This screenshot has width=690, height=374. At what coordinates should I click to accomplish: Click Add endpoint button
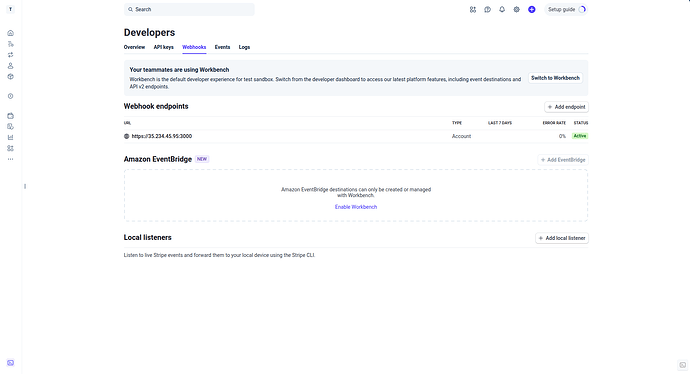pos(566,107)
